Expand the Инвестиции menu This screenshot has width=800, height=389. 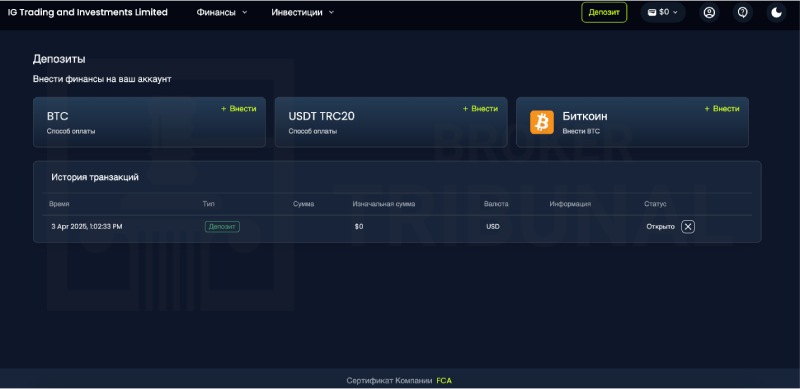[x=303, y=12]
